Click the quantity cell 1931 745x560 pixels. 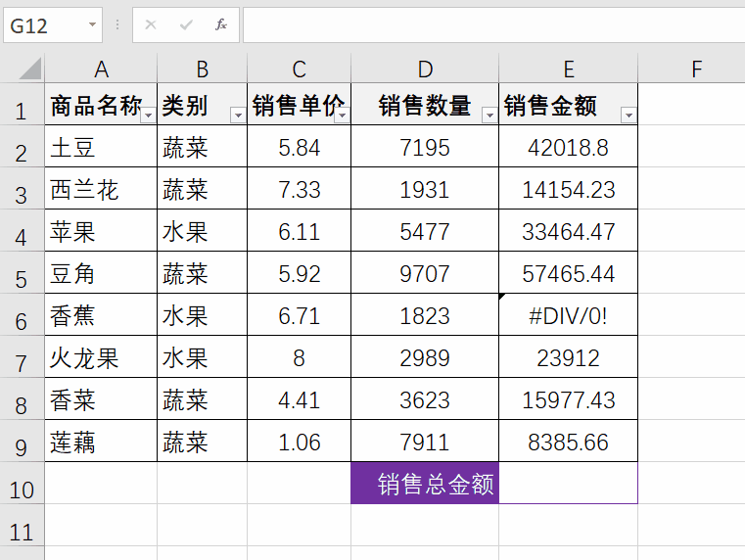(x=425, y=188)
